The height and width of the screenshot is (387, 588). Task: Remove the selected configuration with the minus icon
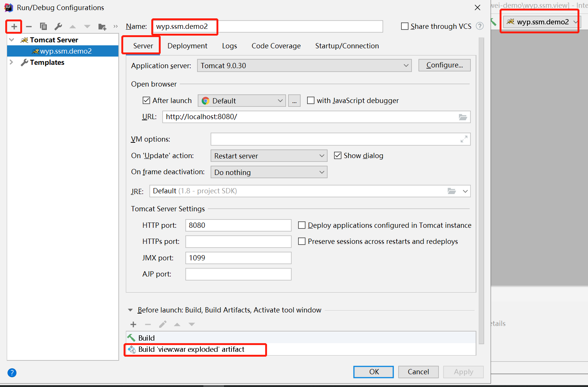pos(29,27)
